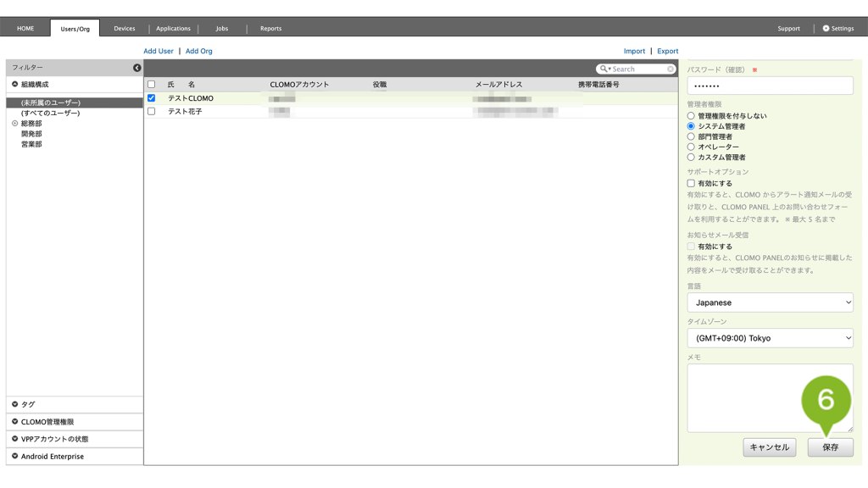Click the 保存 button

[x=830, y=447]
